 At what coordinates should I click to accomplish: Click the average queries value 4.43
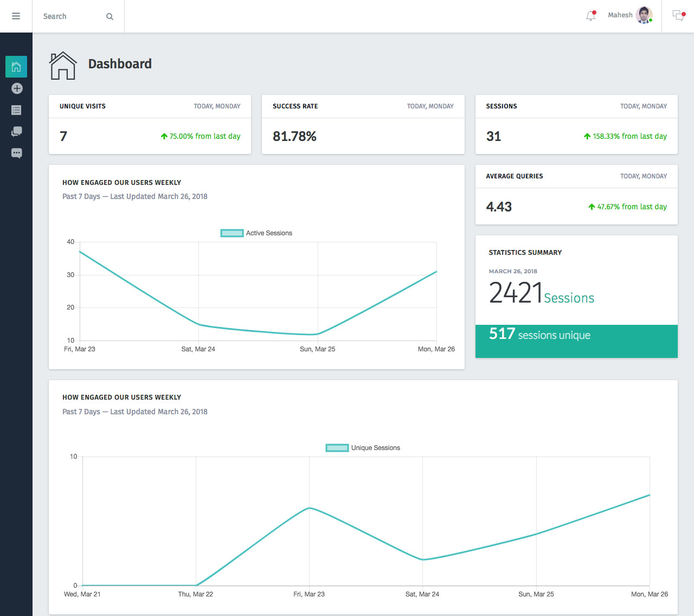tap(499, 207)
